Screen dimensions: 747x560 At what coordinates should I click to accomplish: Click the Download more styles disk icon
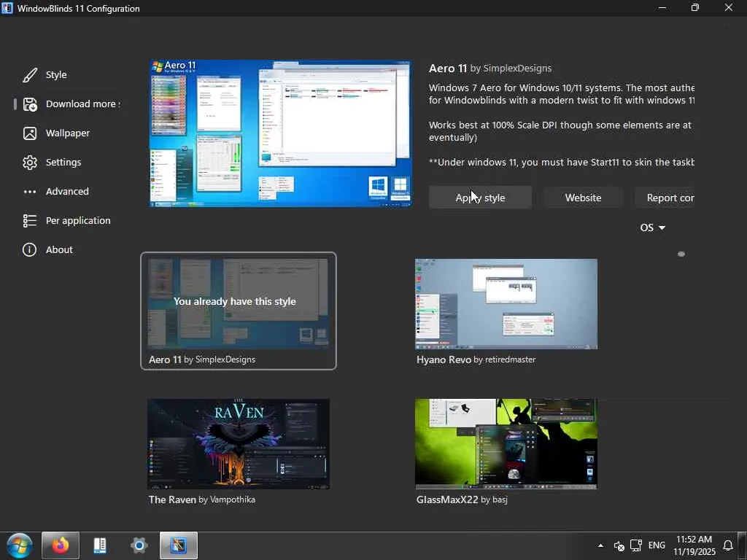[29, 104]
